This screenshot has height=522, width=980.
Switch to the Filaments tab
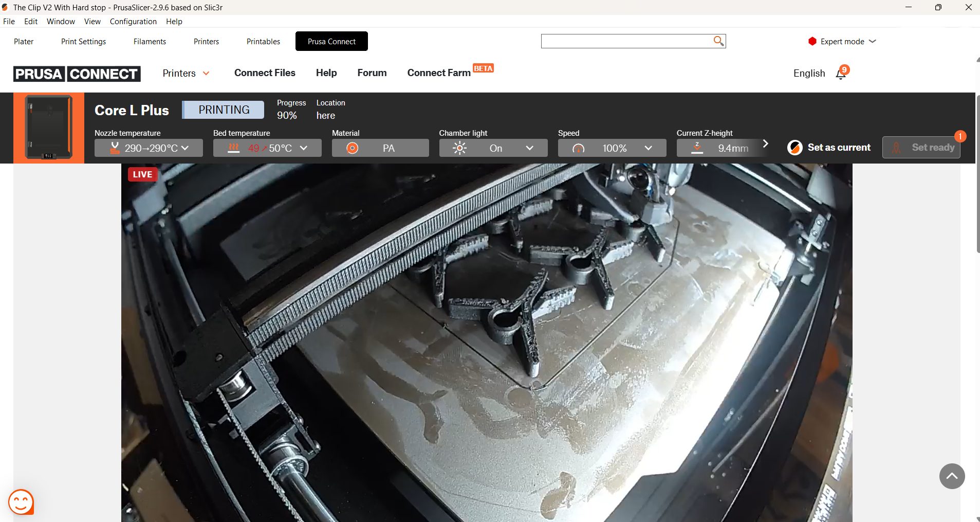click(x=150, y=41)
